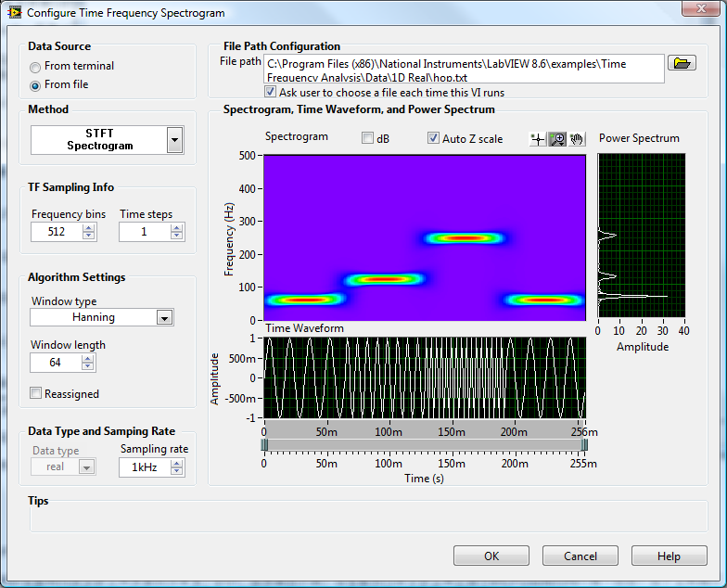The width and height of the screenshot is (727, 588).
Task: Click the Cancel button
Action: (x=580, y=556)
